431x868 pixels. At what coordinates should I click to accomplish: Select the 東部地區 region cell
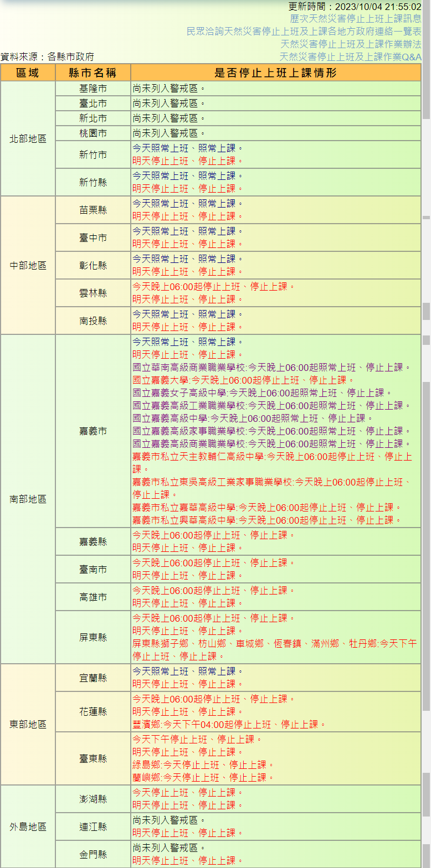pos(28,724)
